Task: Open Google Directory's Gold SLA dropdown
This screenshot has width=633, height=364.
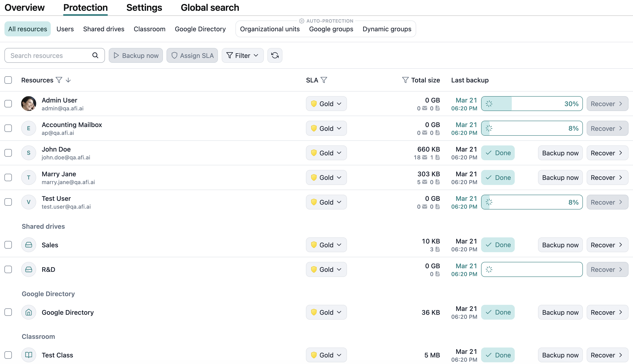Action: click(326, 312)
